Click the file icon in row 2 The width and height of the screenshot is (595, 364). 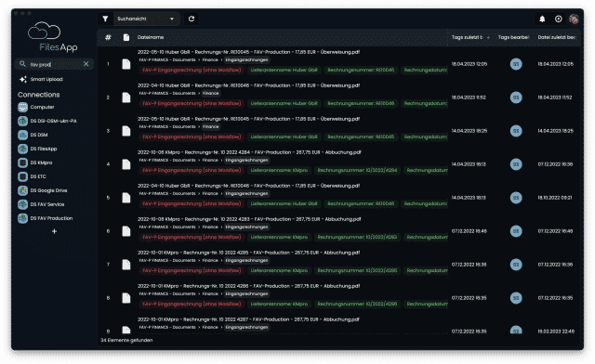[126, 97]
